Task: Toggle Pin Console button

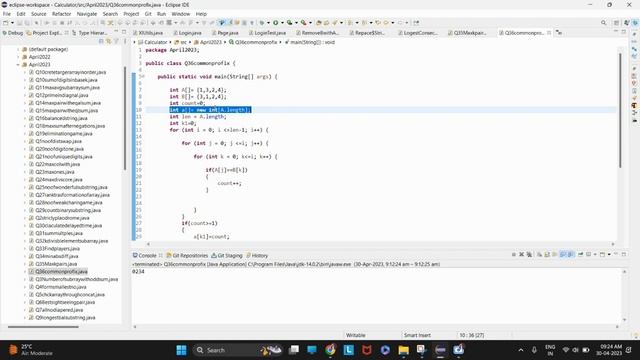Action: (580, 254)
